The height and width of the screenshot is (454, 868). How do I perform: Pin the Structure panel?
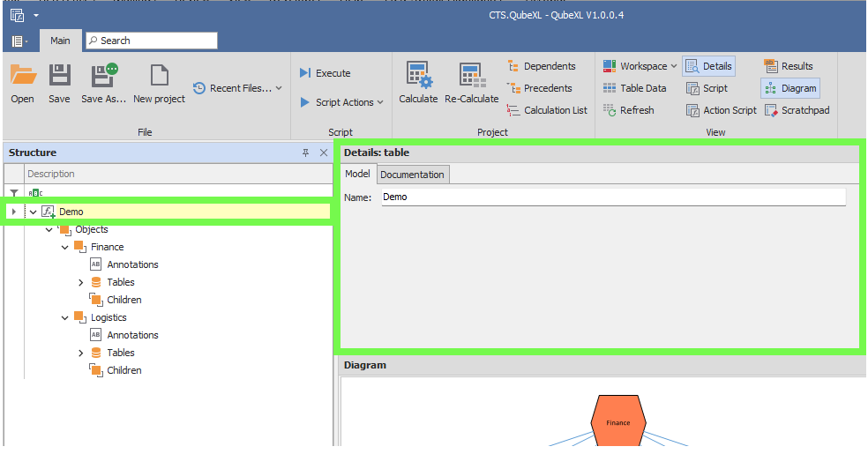click(306, 153)
